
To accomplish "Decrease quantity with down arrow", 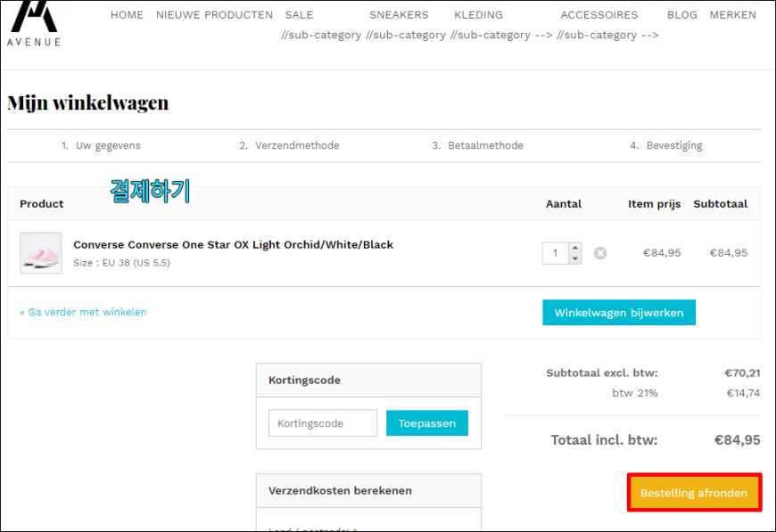I will pyautogui.click(x=575, y=258).
